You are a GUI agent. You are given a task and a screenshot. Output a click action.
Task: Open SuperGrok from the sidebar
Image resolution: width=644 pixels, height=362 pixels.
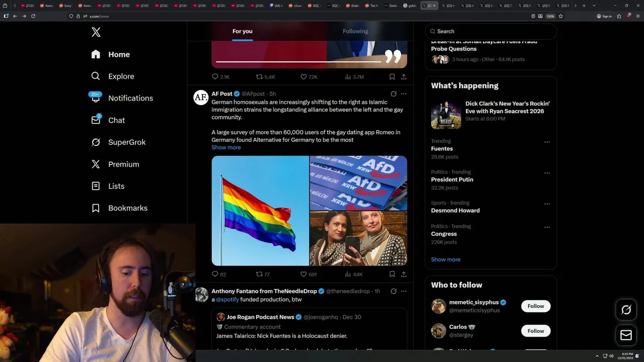118,142
